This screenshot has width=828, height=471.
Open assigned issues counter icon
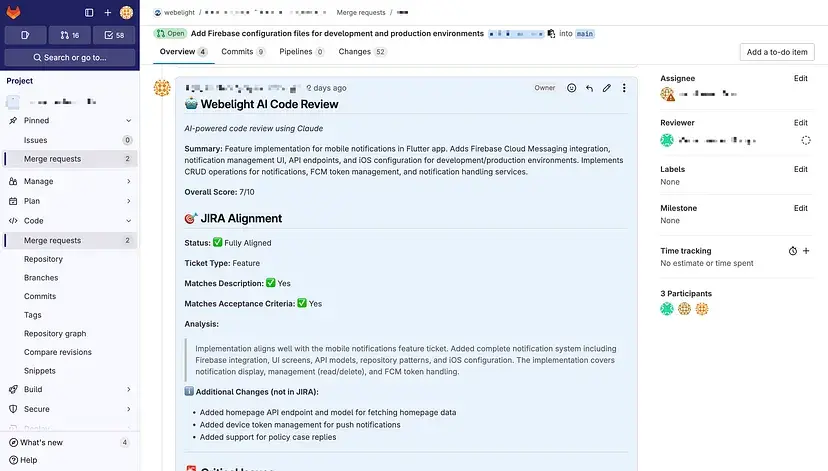point(25,35)
